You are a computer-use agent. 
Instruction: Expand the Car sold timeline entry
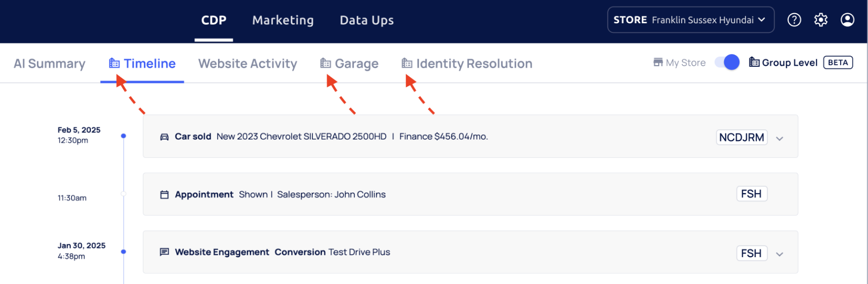[780, 138]
